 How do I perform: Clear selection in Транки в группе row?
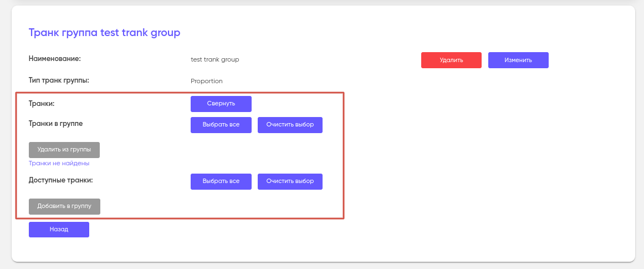click(x=290, y=125)
